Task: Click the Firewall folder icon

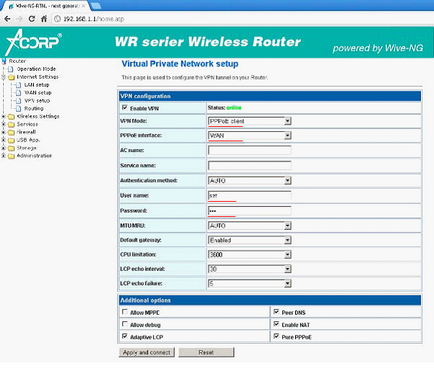Action: [x=11, y=132]
